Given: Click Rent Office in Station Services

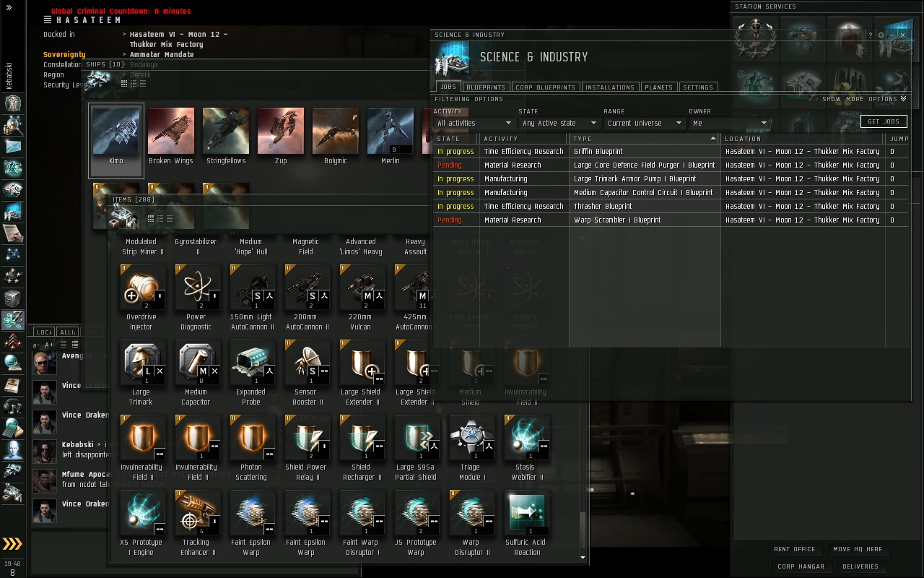Looking at the screenshot, I should [794, 549].
